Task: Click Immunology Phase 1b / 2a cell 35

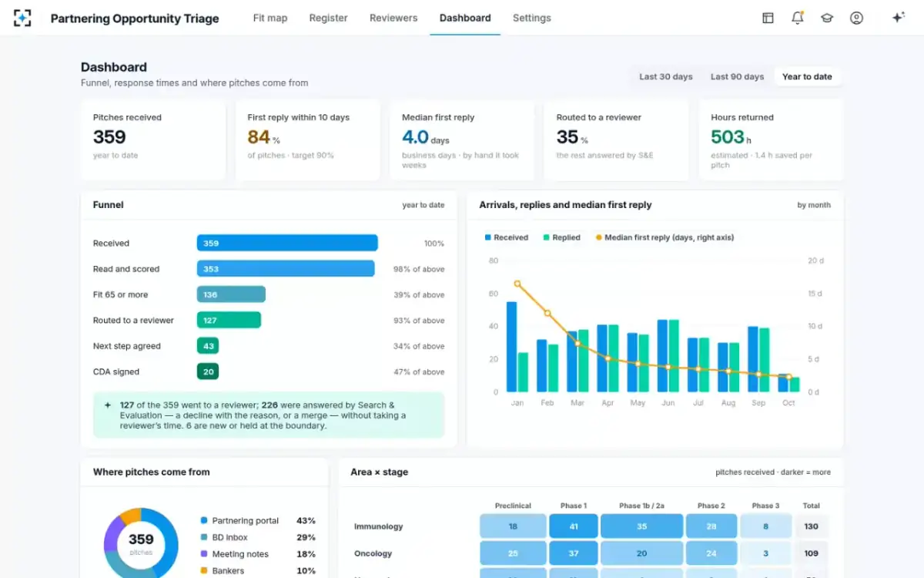Action: [641, 526]
